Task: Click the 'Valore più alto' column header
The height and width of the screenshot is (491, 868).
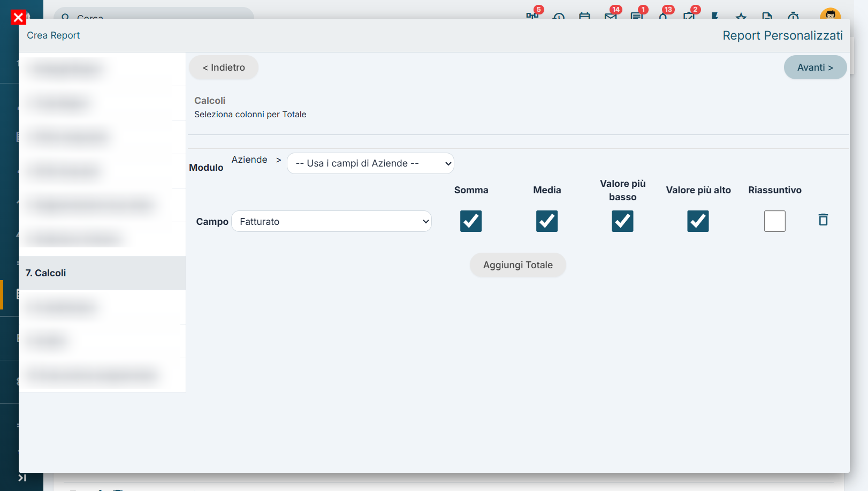Action: click(x=698, y=190)
